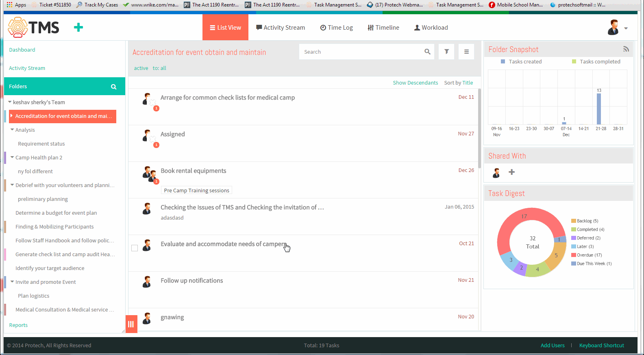Open the hamburger options menu button
This screenshot has height=355, width=644.
[x=466, y=52]
